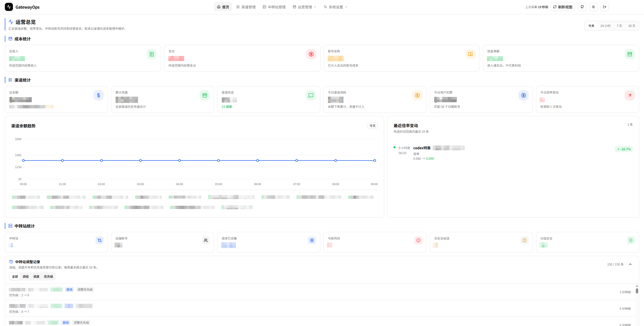Click 成本统计 section icon
The width and height of the screenshot is (644, 326).
click(x=10, y=39)
